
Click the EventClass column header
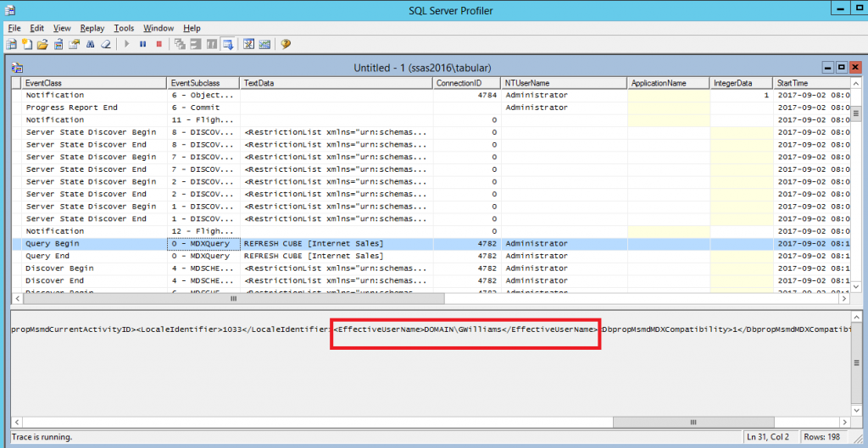(x=94, y=83)
